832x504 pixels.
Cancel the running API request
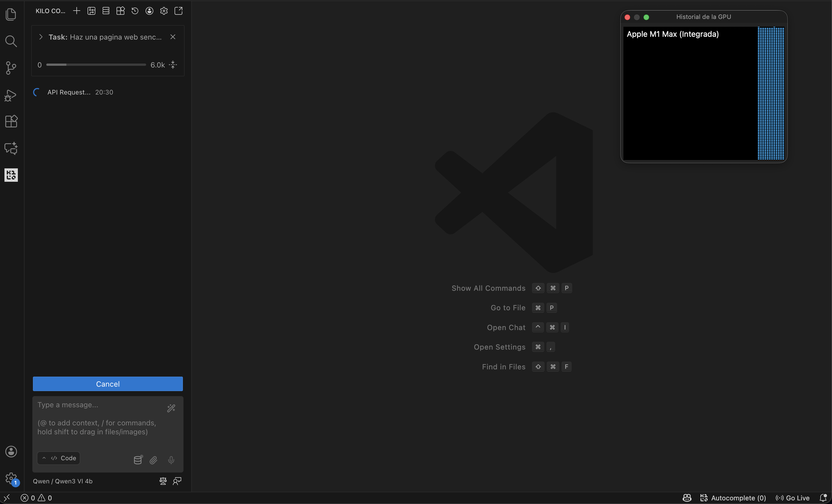click(107, 384)
